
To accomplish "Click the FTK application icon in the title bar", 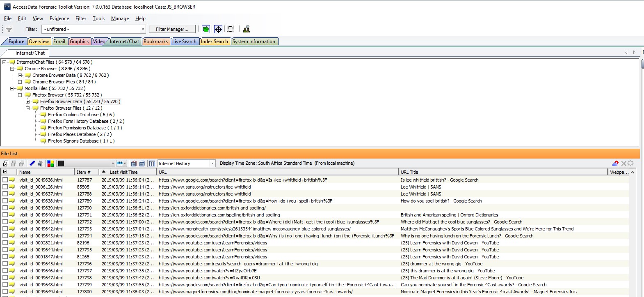I will (7, 7).
